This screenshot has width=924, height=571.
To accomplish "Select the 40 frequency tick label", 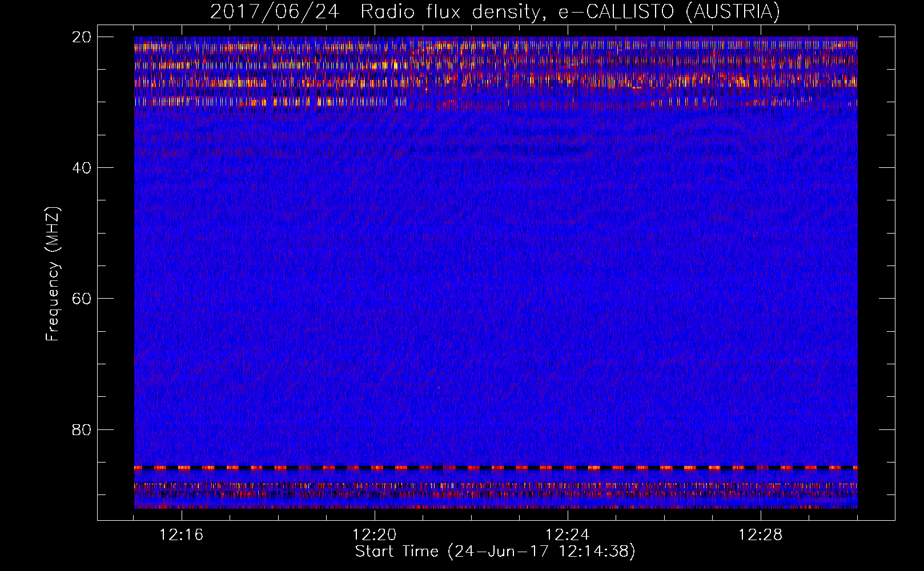I will (82, 168).
